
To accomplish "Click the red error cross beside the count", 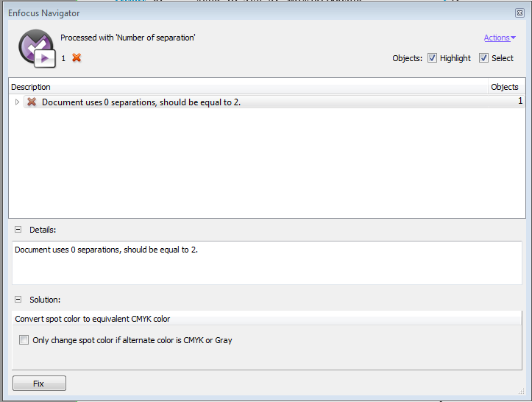I will (77, 58).
